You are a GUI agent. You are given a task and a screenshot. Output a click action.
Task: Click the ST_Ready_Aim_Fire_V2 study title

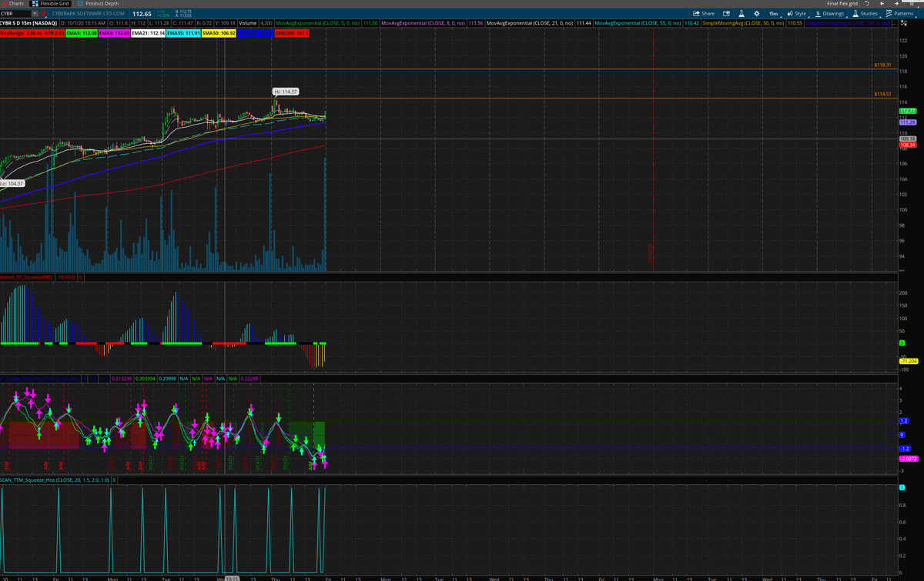point(39,379)
